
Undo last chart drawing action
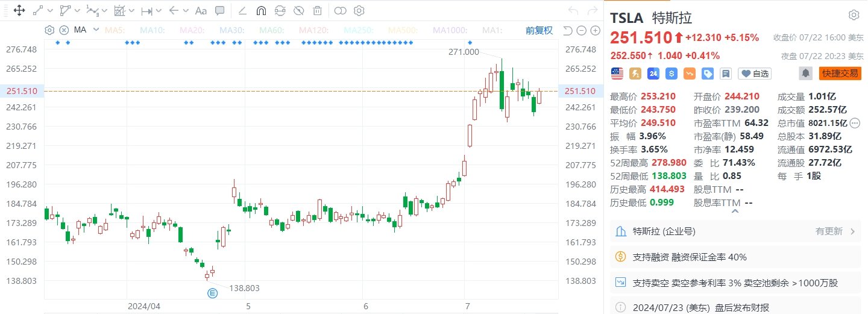pyautogui.click(x=573, y=10)
